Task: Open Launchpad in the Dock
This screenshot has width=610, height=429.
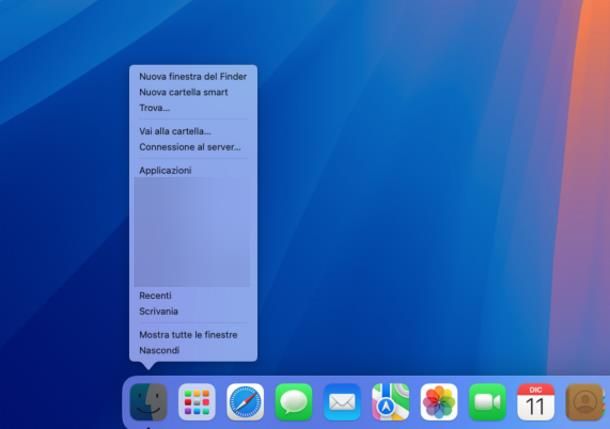Action: point(197,402)
